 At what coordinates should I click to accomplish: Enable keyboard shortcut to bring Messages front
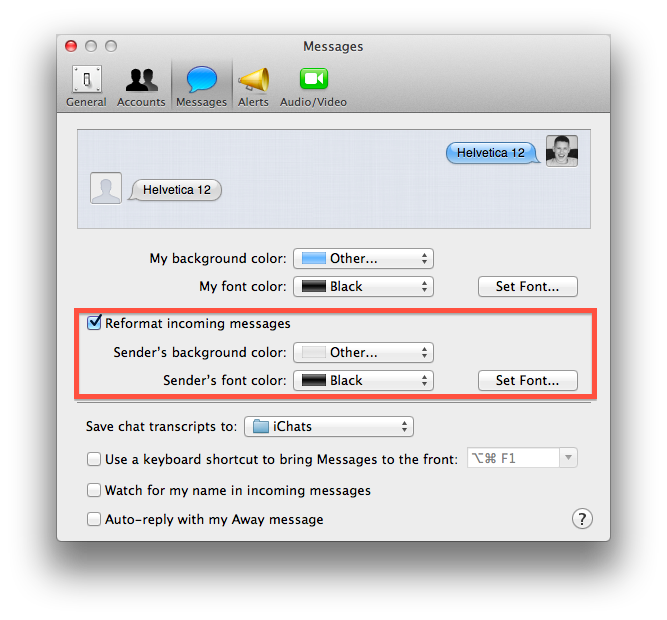point(94,459)
